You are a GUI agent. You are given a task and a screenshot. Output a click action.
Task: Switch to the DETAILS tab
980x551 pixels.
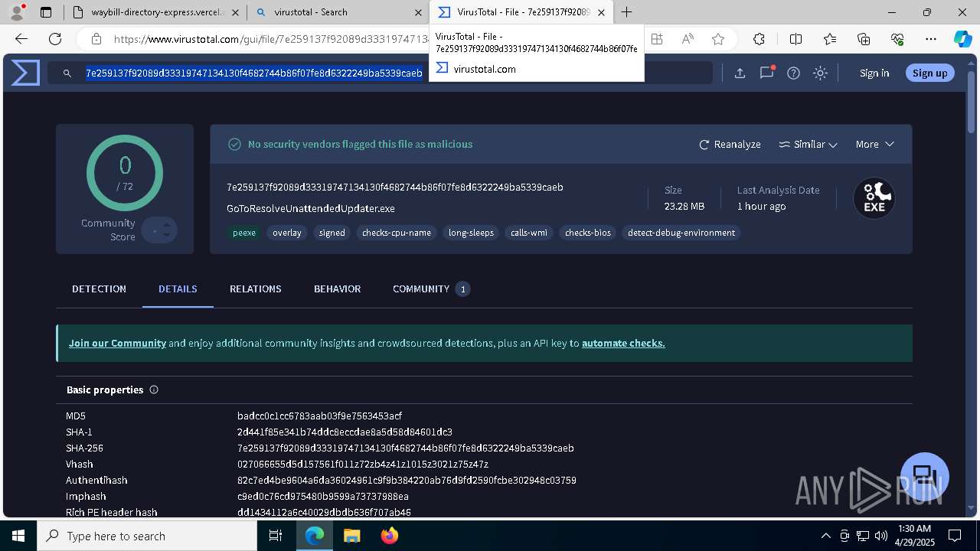[x=178, y=289]
